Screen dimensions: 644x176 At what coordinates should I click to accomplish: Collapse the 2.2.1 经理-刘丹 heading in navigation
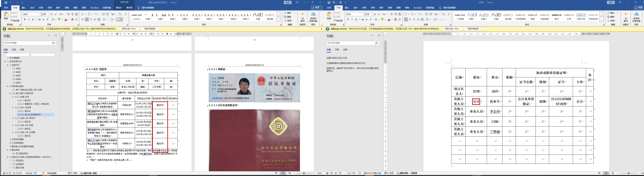pos(13,97)
